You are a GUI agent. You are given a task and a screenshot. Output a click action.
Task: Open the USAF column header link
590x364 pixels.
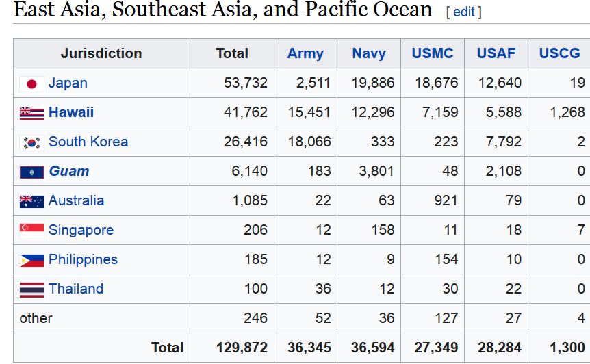coord(496,53)
